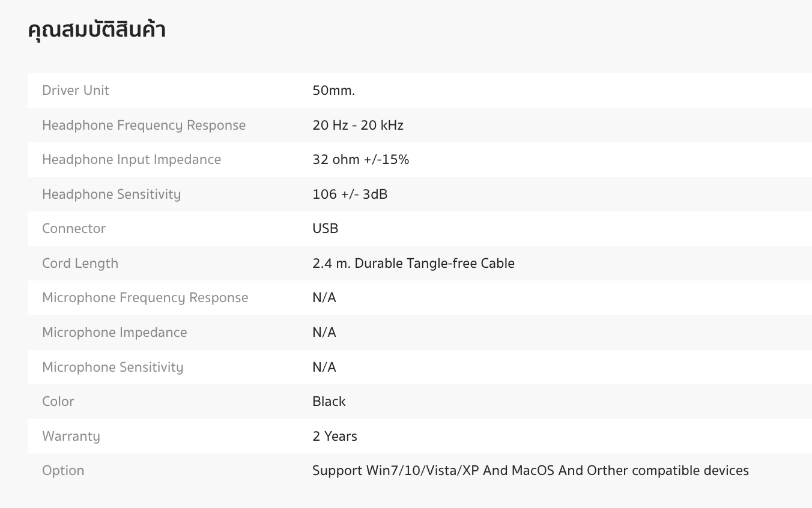Click the Connector label

coord(74,229)
